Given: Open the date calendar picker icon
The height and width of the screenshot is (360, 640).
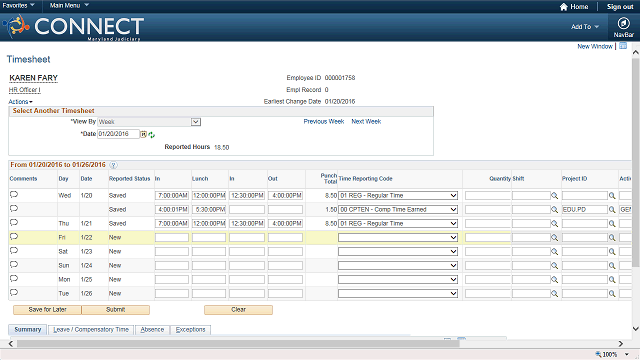Looking at the screenshot, I should click(144, 134).
